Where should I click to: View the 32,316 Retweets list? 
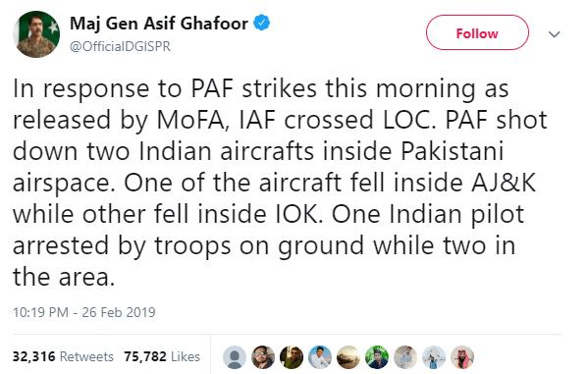(63, 356)
